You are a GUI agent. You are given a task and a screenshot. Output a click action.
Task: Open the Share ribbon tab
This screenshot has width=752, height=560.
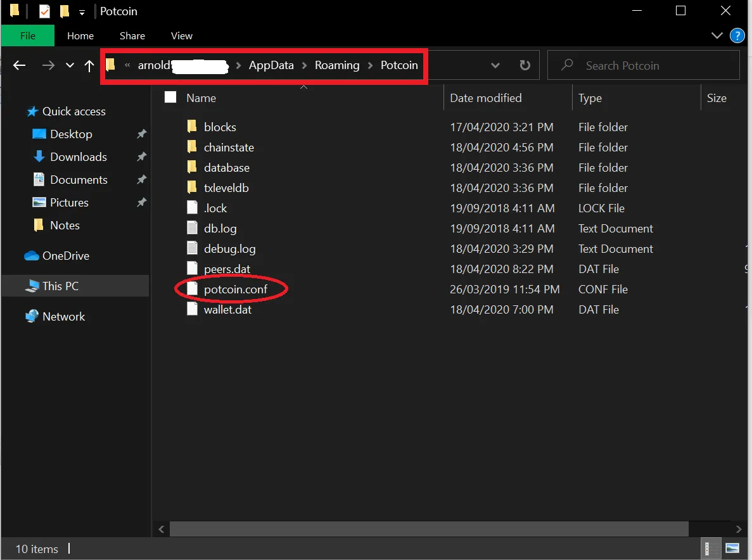132,36
